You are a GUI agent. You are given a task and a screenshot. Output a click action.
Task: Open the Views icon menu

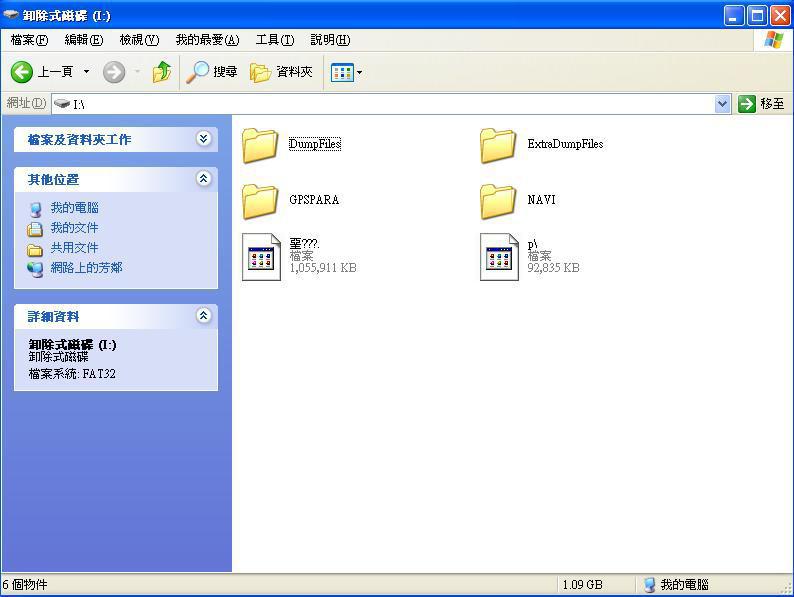(x=342, y=72)
